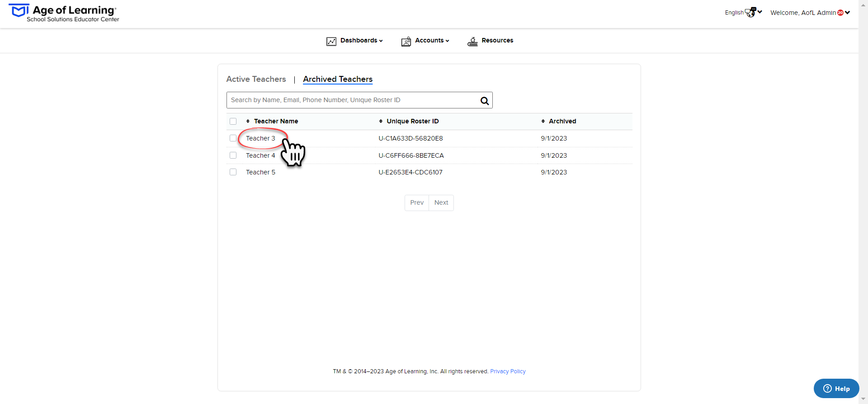Screen dimensions: 868x404
Task: Click roster ID U-C6FF666-8BE7ECA
Action: pos(411,155)
